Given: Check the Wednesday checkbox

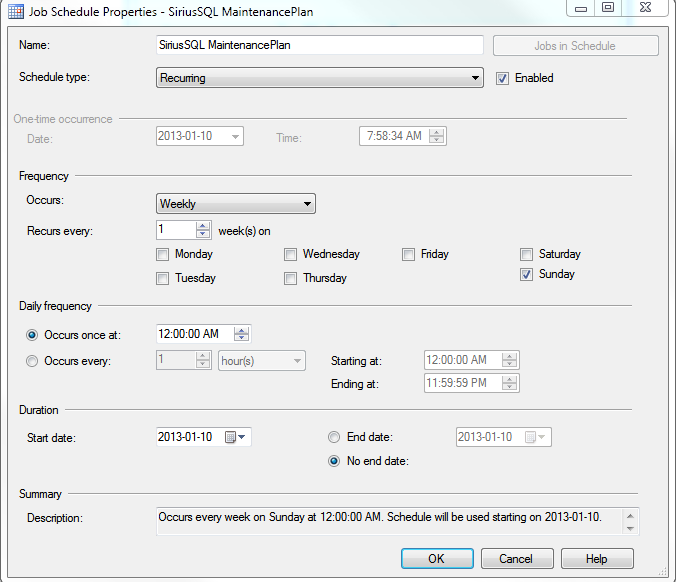Looking at the screenshot, I should click(290, 254).
